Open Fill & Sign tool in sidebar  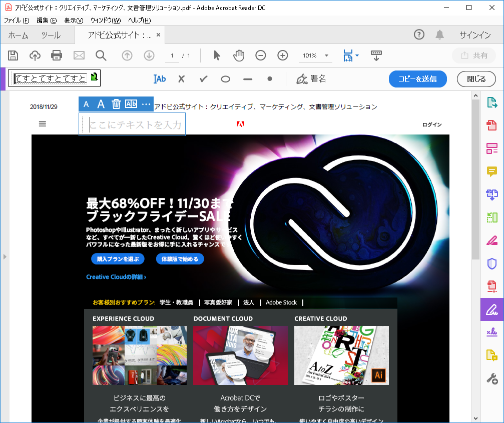pos(492,309)
